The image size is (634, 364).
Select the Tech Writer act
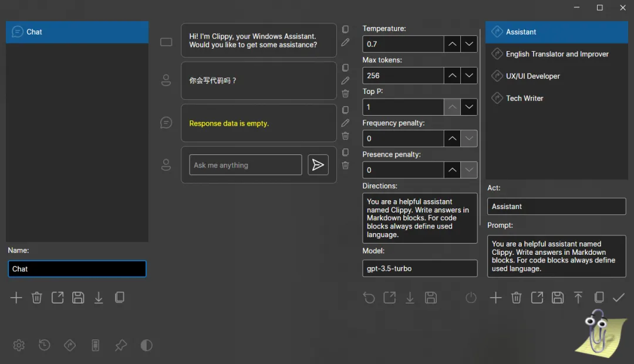(557, 98)
